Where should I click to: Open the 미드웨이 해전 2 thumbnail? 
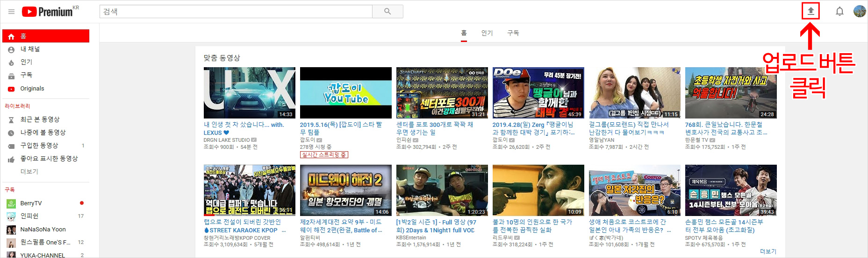[x=345, y=190]
